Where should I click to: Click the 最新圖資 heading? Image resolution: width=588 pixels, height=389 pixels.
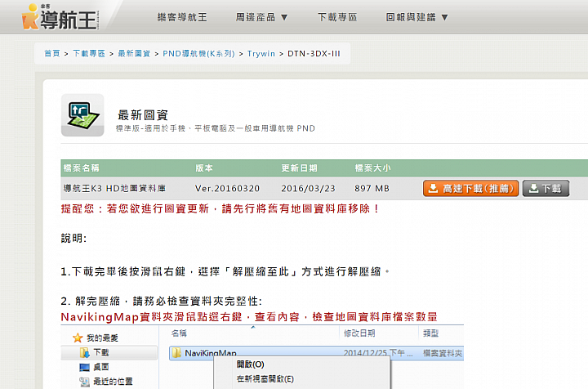pos(143,114)
